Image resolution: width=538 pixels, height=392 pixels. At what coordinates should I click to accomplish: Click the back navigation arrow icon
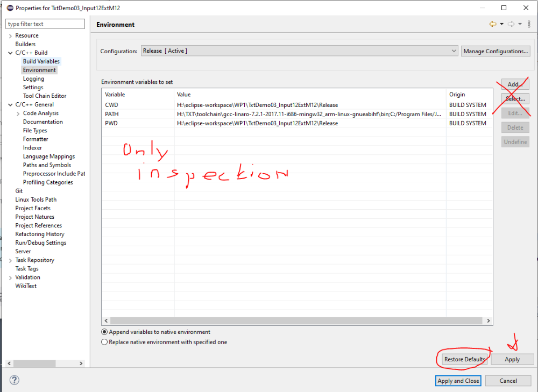pyautogui.click(x=492, y=24)
